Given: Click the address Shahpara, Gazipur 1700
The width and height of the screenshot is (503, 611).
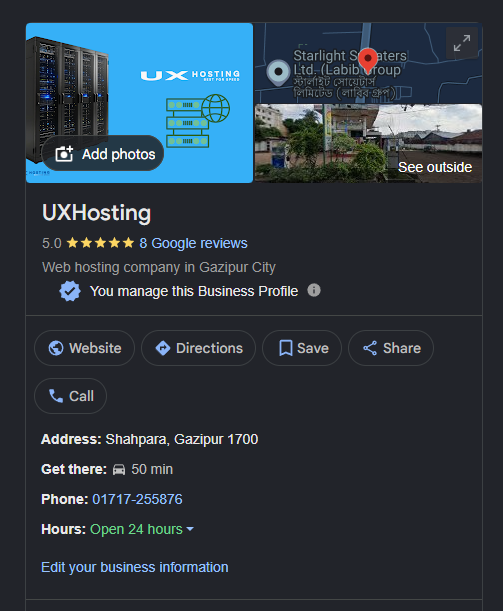Looking at the screenshot, I should tap(182, 439).
